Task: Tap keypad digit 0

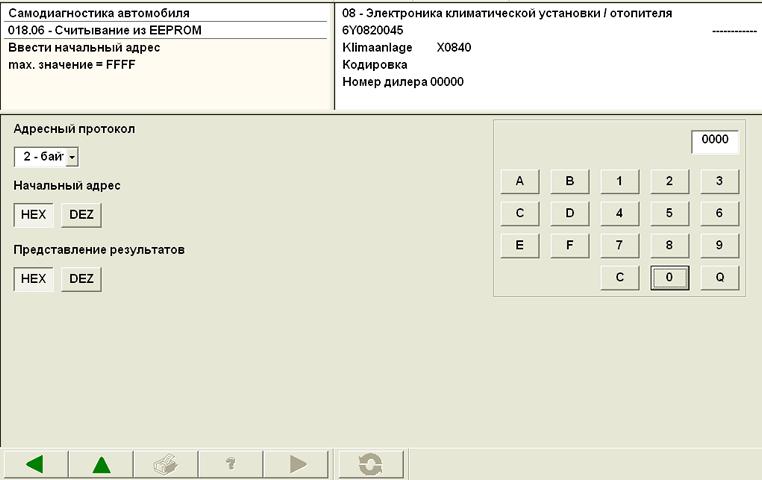Action: 670,277
